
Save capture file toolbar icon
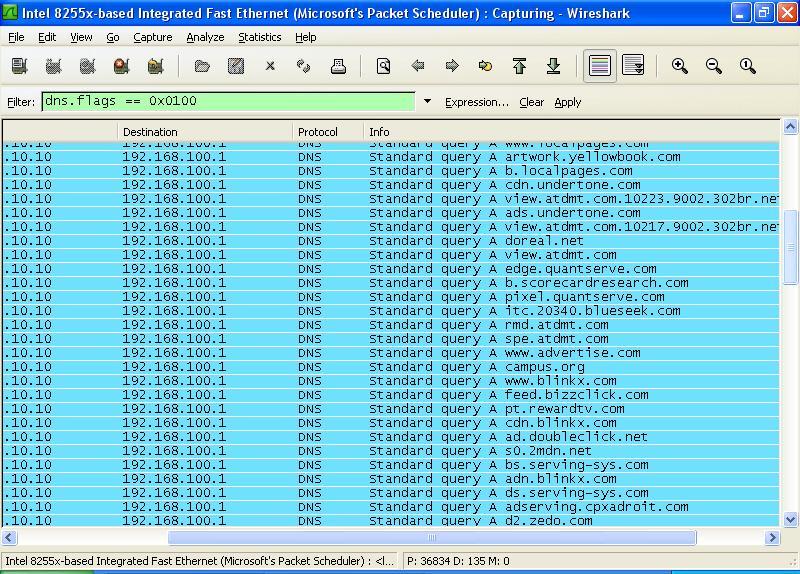click(236, 66)
